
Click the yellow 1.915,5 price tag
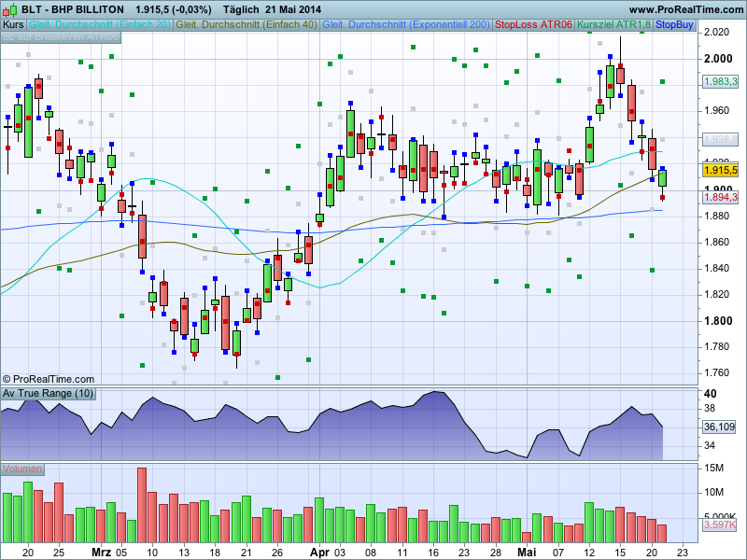pyautogui.click(x=721, y=170)
